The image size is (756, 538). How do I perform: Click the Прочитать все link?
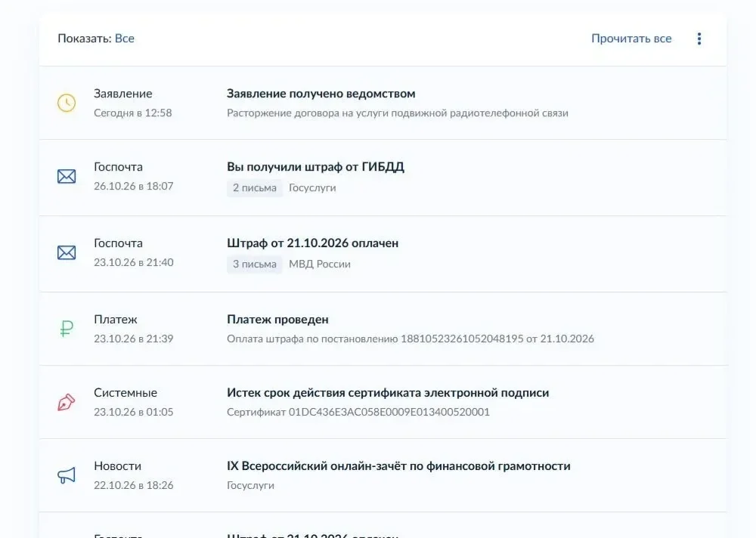pos(631,39)
